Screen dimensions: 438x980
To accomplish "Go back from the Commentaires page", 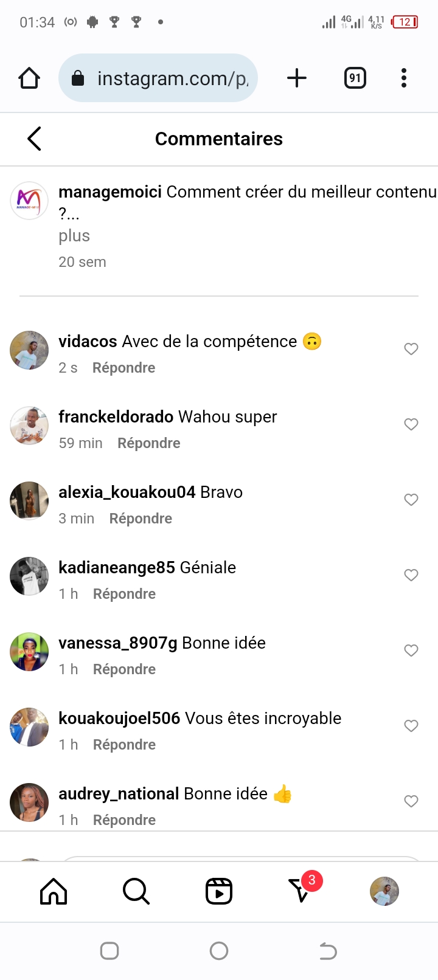I will 35,139.
